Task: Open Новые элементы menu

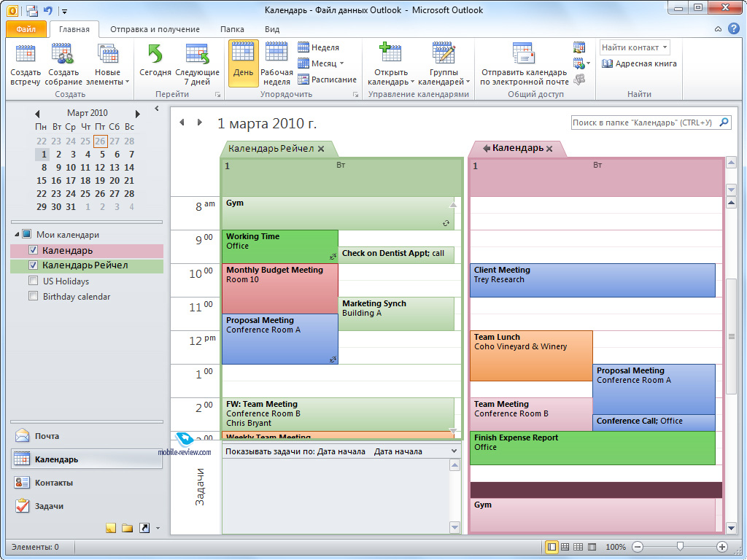Action: pos(108,65)
